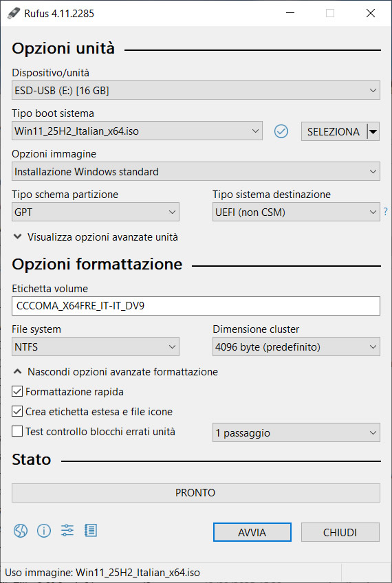Click the AVVIA button
Viewport: 392px width, 583px height.
click(252, 532)
